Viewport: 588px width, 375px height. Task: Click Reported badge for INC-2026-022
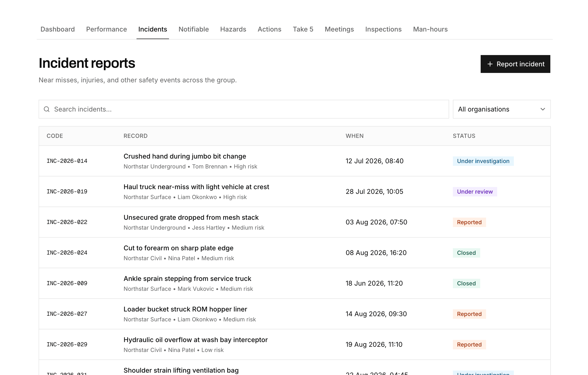click(469, 222)
